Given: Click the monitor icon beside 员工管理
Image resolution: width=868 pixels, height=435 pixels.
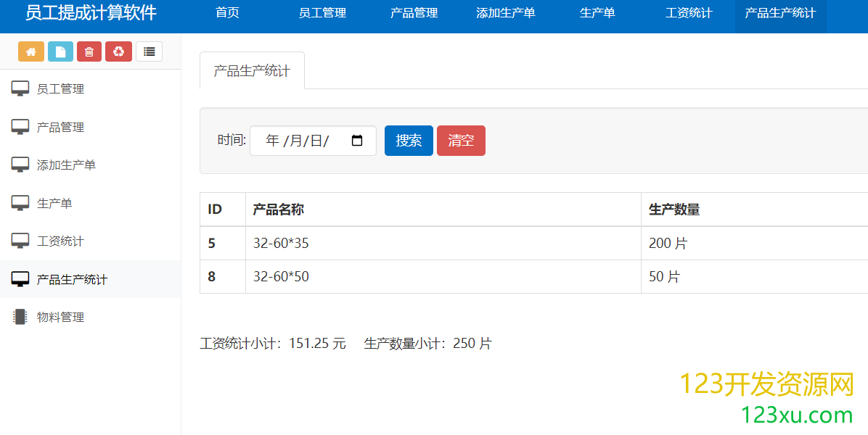Looking at the screenshot, I should point(20,89).
